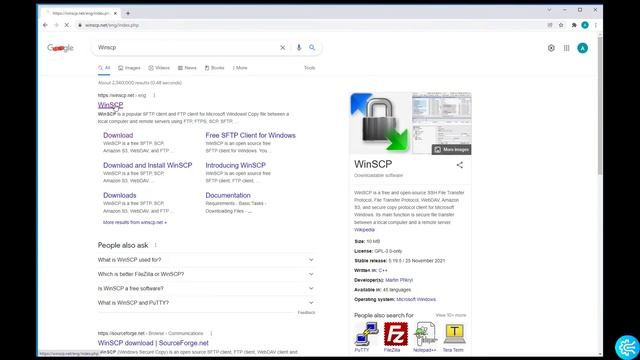Image resolution: width=640 pixels, height=360 pixels.
Task: Switch to the Images tab
Action: click(129, 68)
